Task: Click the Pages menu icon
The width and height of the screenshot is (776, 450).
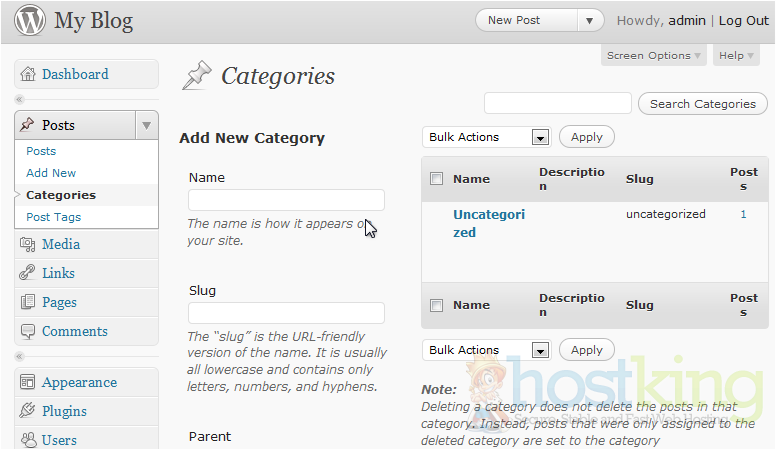Action: coord(28,302)
